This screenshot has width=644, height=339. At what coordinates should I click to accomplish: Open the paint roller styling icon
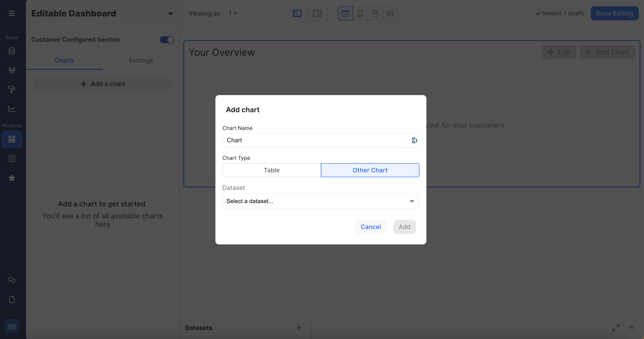[x=12, y=89]
